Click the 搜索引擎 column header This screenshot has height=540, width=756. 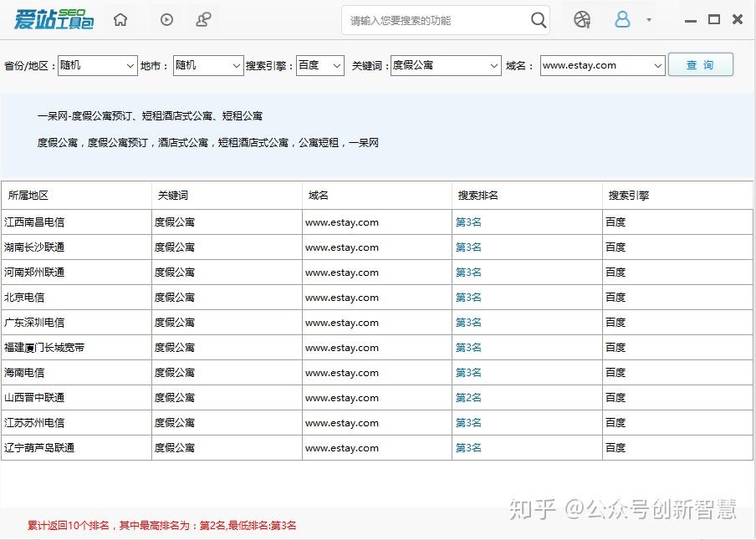(677, 196)
